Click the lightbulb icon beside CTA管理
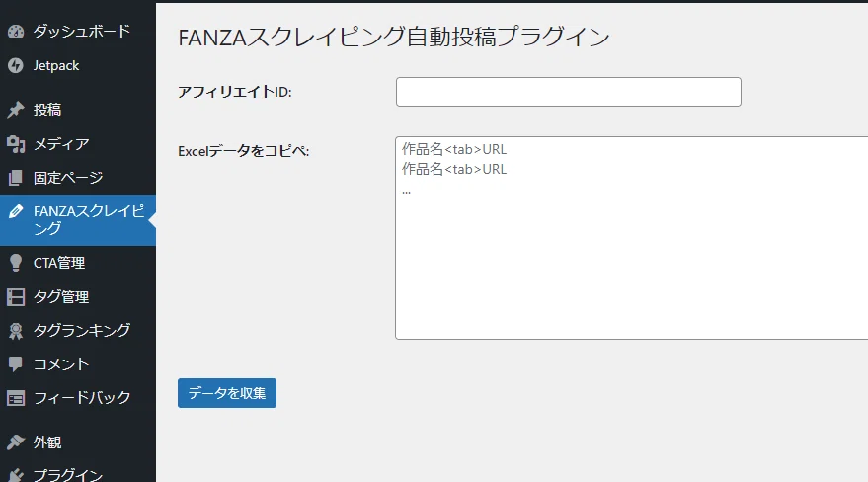The height and width of the screenshot is (482, 868). [16, 263]
